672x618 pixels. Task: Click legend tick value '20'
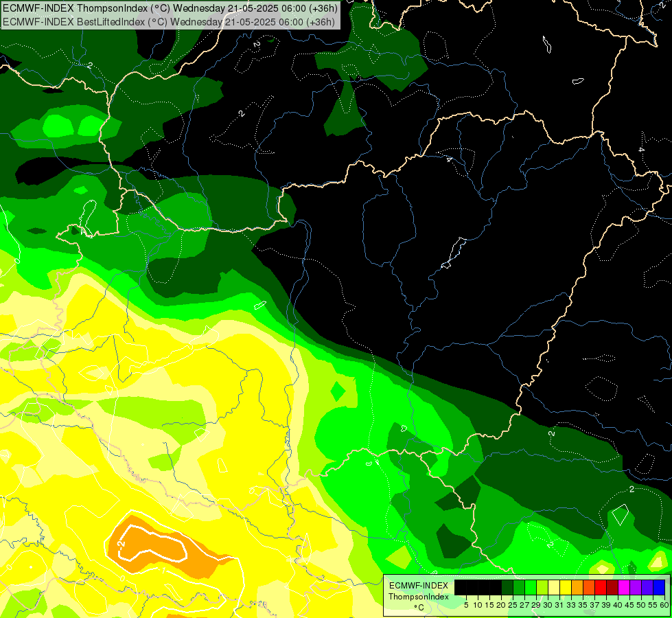tap(501, 605)
